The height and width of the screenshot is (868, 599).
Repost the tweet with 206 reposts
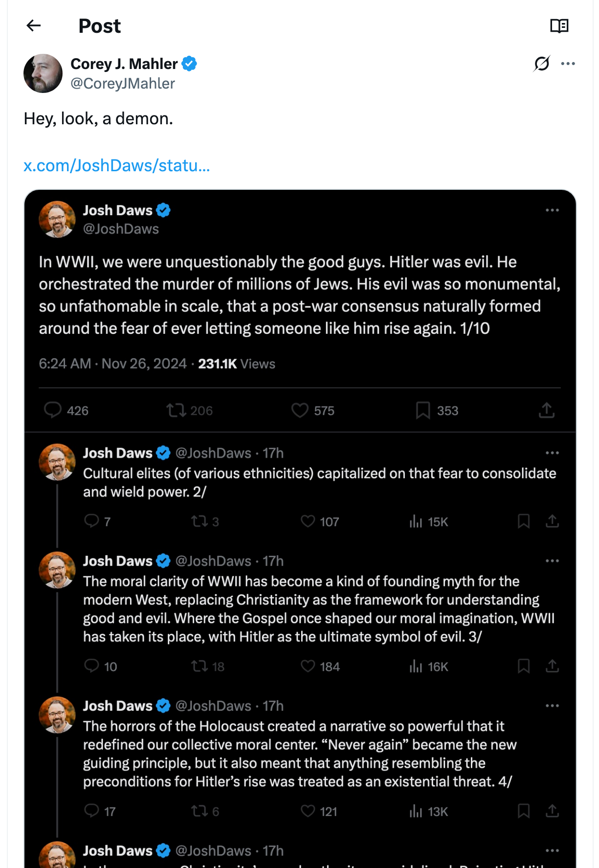(176, 410)
